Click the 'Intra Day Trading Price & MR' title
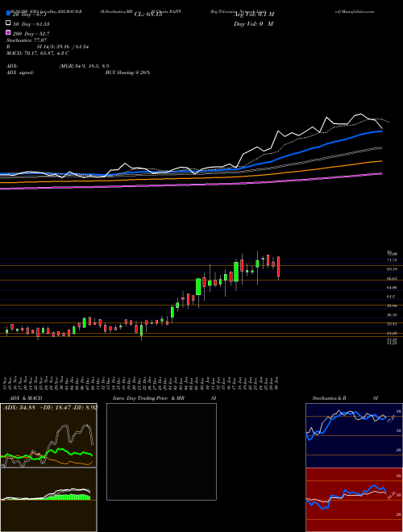The height and width of the screenshot is (532, 403). (148, 398)
